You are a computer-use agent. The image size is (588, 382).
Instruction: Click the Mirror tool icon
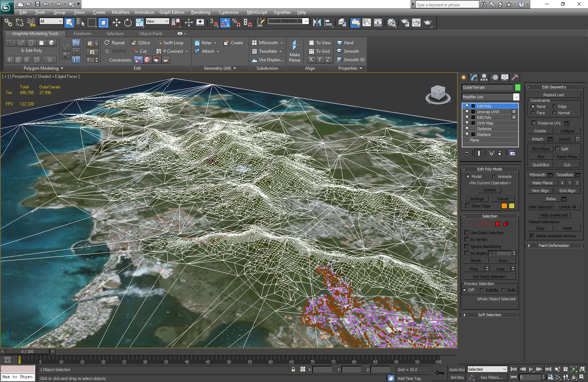tap(317, 23)
